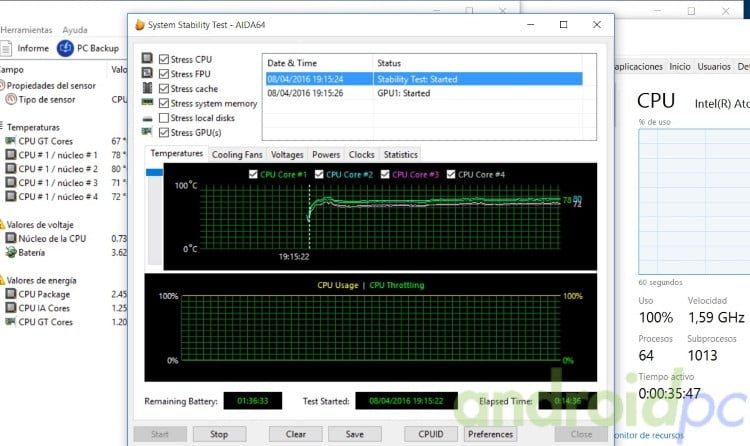Viewport: 750px width, 446px height.
Task: Enable the Stress local disks checkbox
Action: click(x=164, y=118)
